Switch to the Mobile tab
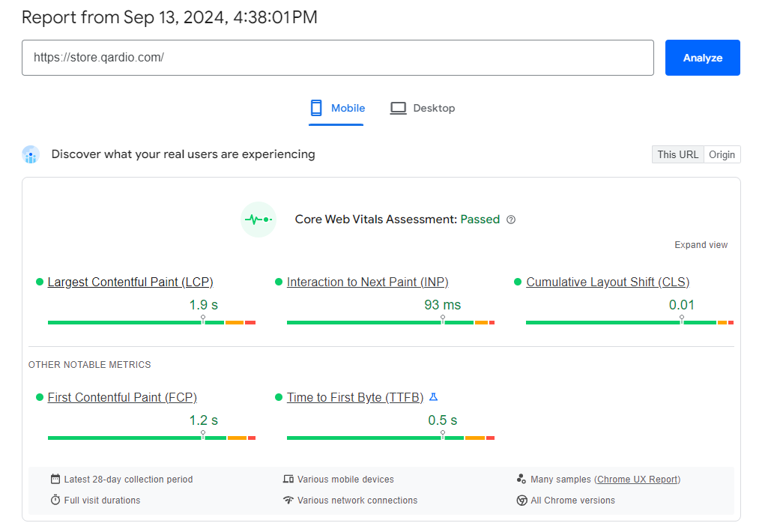This screenshot has height=532, width=783. pyautogui.click(x=337, y=109)
